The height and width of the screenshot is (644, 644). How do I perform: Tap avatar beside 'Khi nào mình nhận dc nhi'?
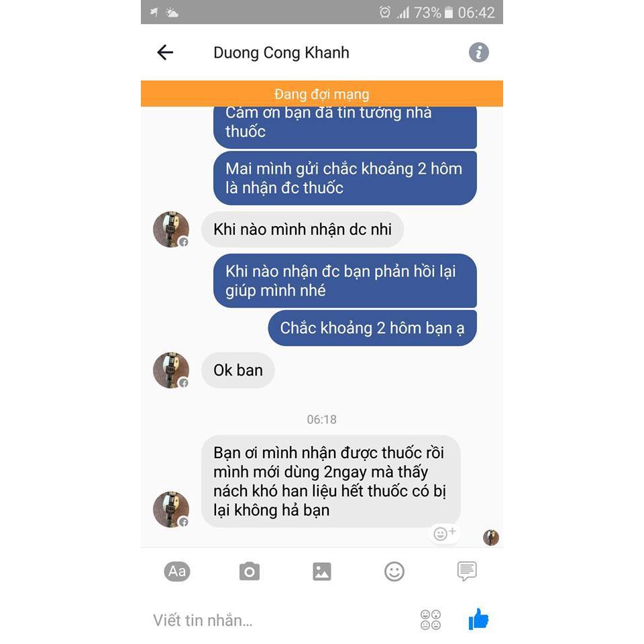point(171,229)
